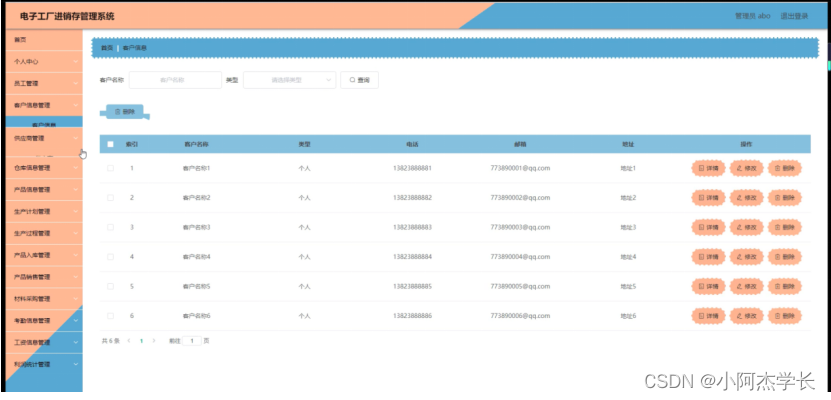Viewport: 831px width, 400px height.
Task: Click the 首页 breadcrumb link
Action: click(107, 48)
